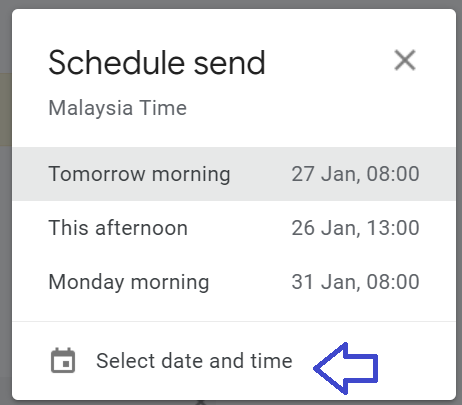This screenshot has height=405, width=462.
Task: Click the Malaysia Time timezone label
Action: [118, 108]
